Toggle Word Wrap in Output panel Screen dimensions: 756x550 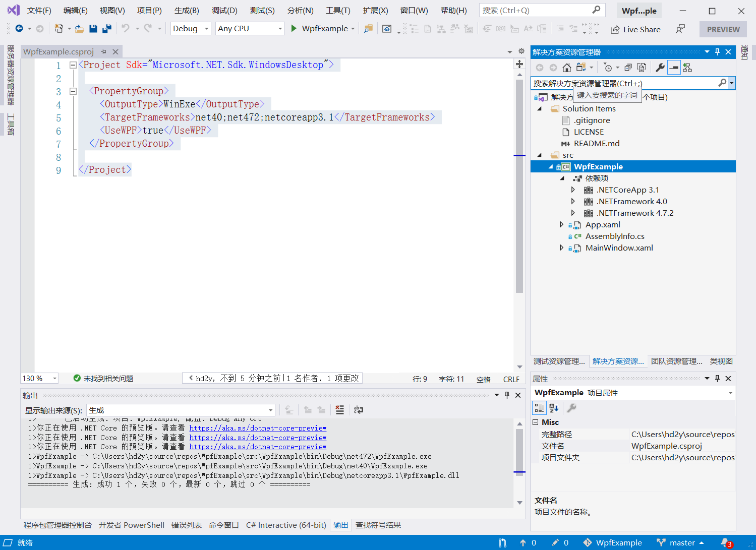(359, 410)
